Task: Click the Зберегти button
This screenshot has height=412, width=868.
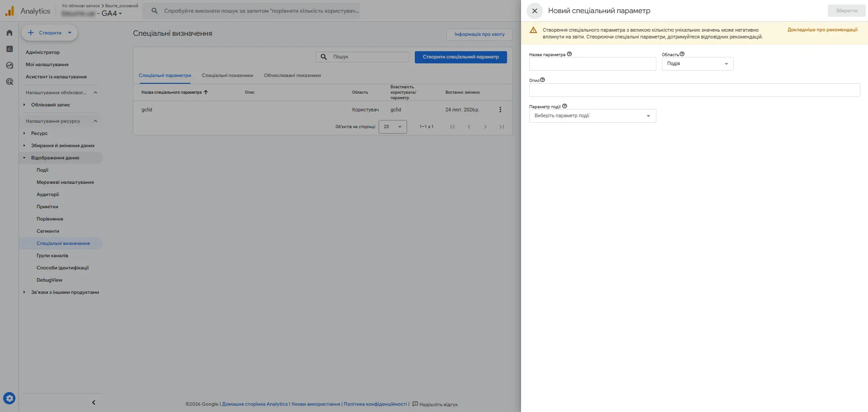Action: [846, 11]
